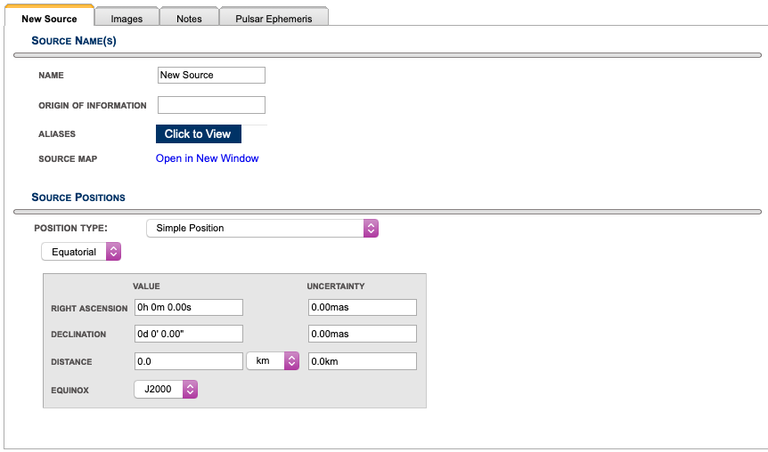The width and height of the screenshot is (768, 452).
Task: Click the Position Type dropdown arrow
Action: click(x=371, y=228)
